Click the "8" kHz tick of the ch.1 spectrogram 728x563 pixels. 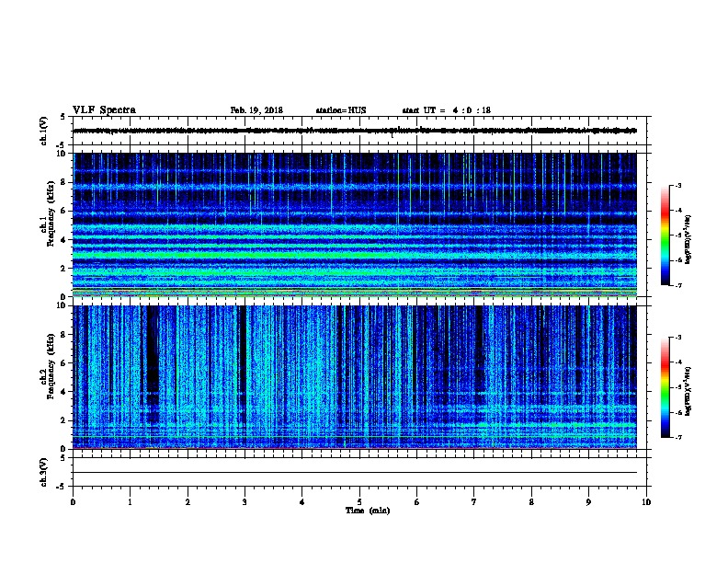(65, 182)
